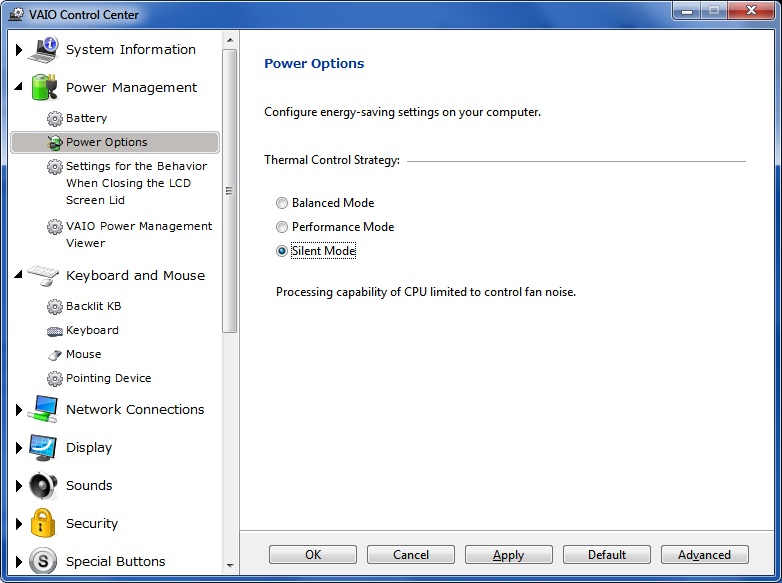The width and height of the screenshot is (782, 583).
Task: Open Settings for Closing the LCD Lid
Action: (x=136, y=183)
